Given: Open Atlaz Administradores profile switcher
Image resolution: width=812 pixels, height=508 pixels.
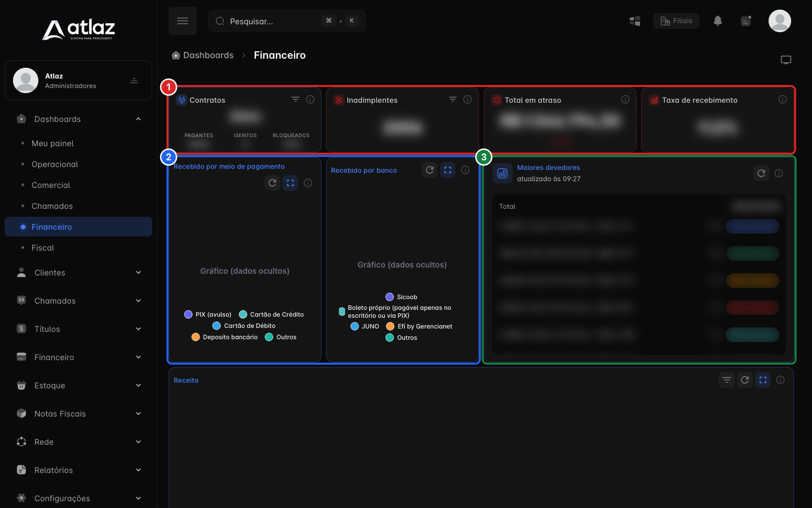Looking at the screenshot, I should [x=78, y=81].
